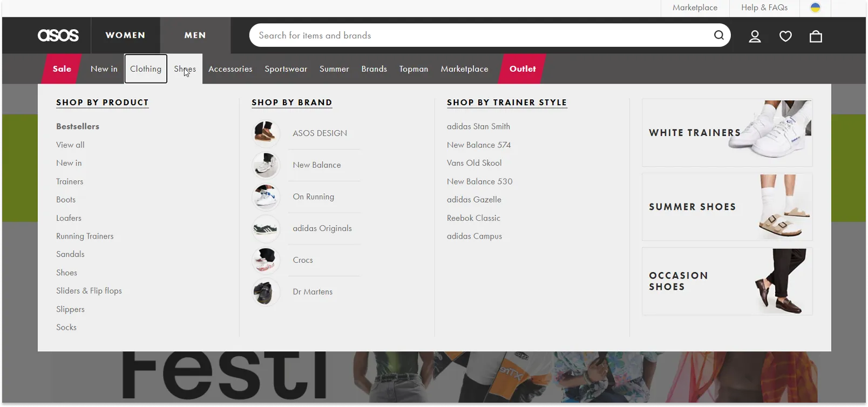The width and height of the screenshot is (868, 407).
Task: Click the ASOS DESIGN brand text link
Action: [x=320, y=133]
